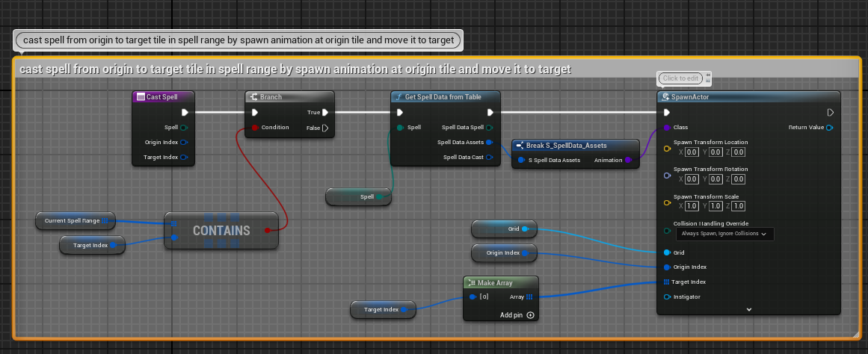The image size is (868, 354).
Task: Select the Current Spell Range variable node
Action: [76, 221]
